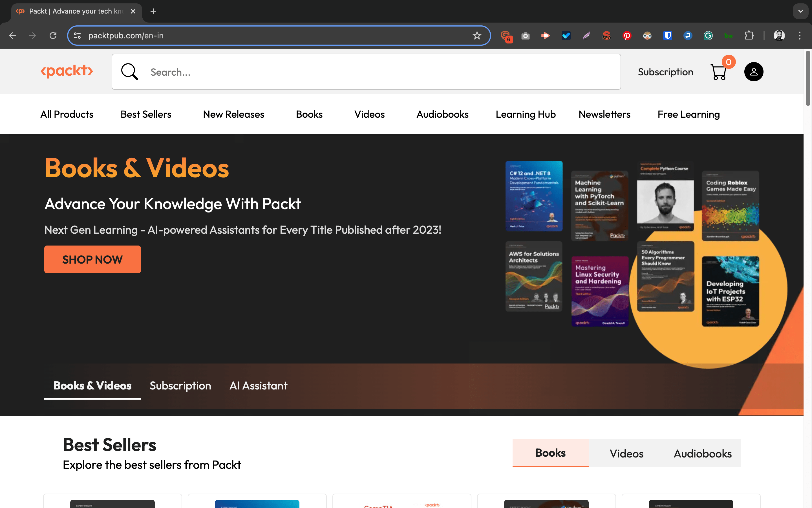Reload the page with the refresh icon
Image resolution: width=812 pixels, height=508 pixels.
click(x=53, y=36)
